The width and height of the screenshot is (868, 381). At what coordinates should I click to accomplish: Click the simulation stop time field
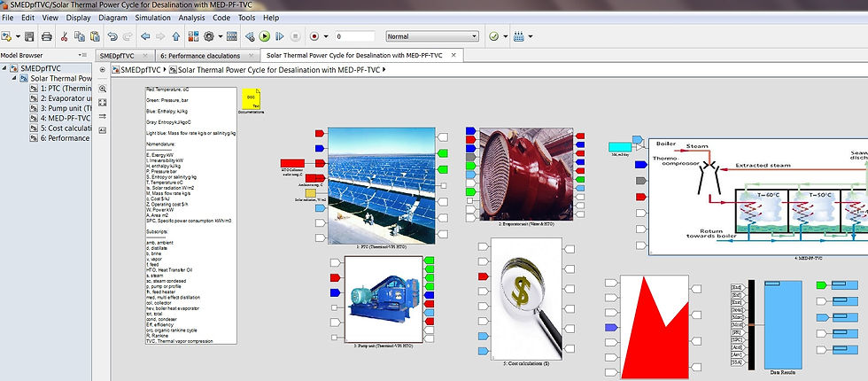tap(355, 36)
